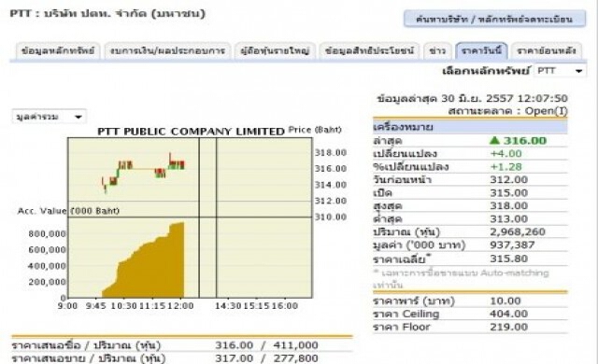Click the low price 313.00
The width and height of the screenshot is (598, 364).
tap(508, 219)
